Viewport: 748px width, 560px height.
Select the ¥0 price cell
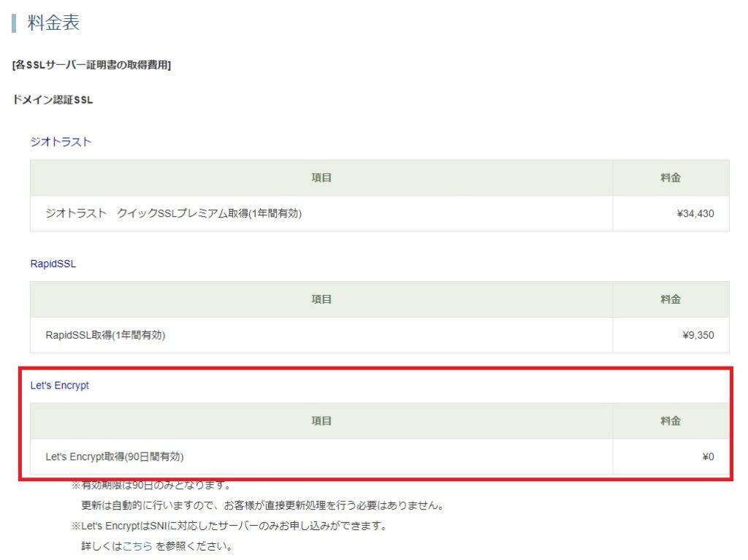coord(671,457)
